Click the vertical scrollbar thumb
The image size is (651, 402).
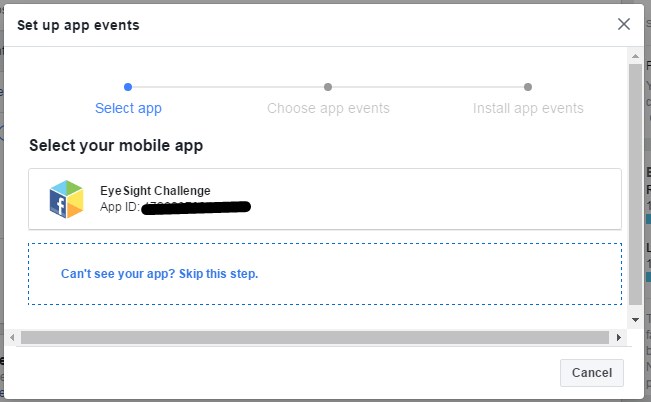635,184
